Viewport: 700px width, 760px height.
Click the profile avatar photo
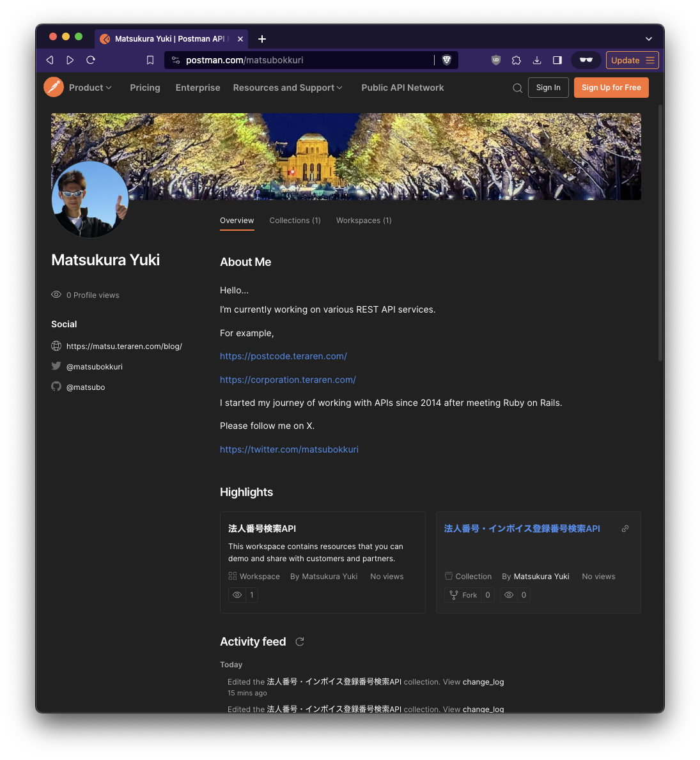[x=90, y=199]
